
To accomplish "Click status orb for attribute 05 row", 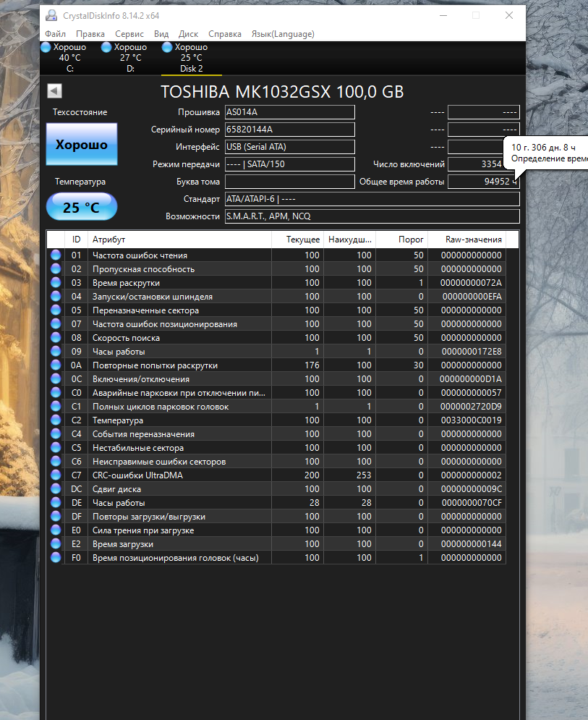I will (x=56, y=310).
